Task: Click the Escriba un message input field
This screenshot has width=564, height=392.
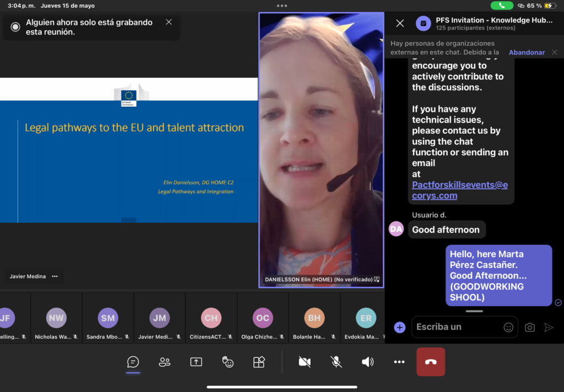Action: pos(457,327)
